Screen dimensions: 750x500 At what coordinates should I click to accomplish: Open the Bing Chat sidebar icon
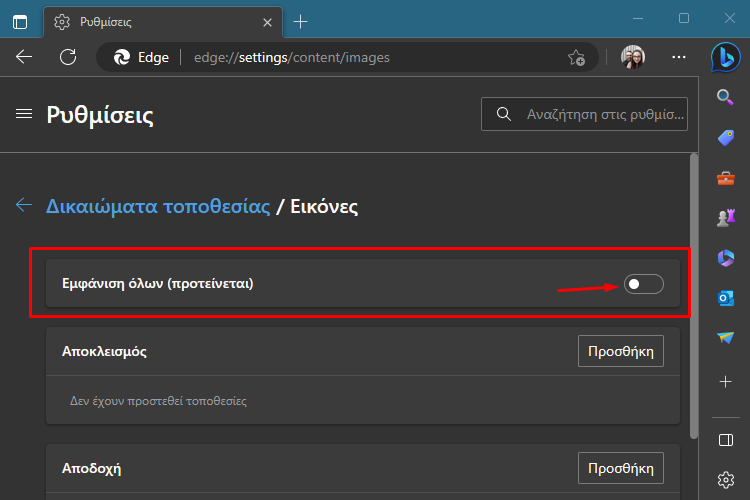726,57
